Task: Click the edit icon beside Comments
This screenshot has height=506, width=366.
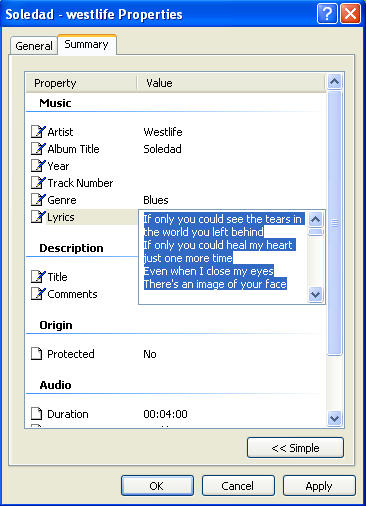Action: click(38, 294)
